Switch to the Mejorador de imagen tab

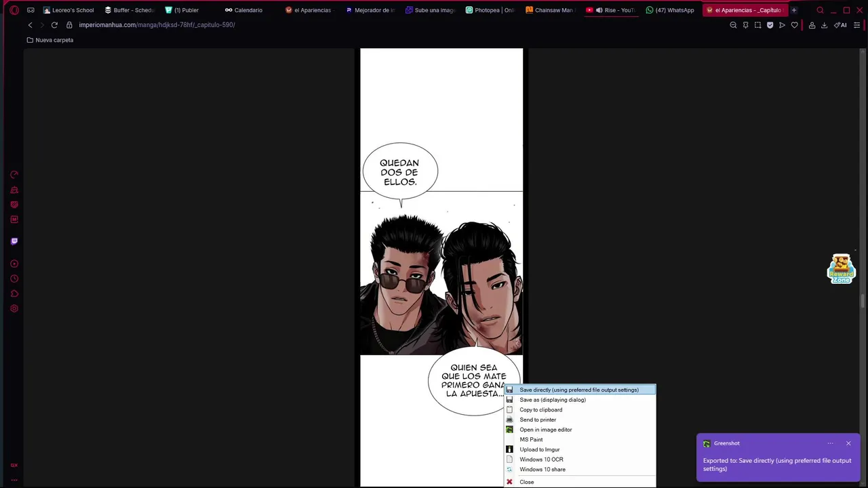(x=370, y=10)
